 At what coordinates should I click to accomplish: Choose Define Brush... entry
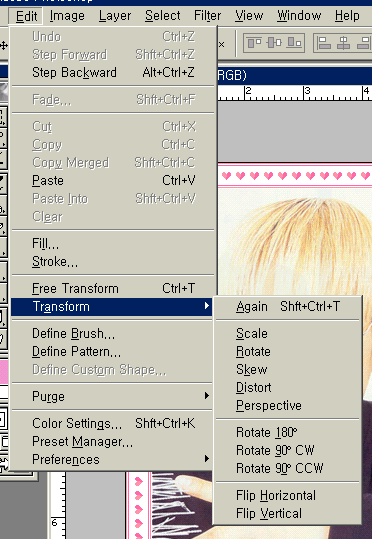(x=113, y=333)
